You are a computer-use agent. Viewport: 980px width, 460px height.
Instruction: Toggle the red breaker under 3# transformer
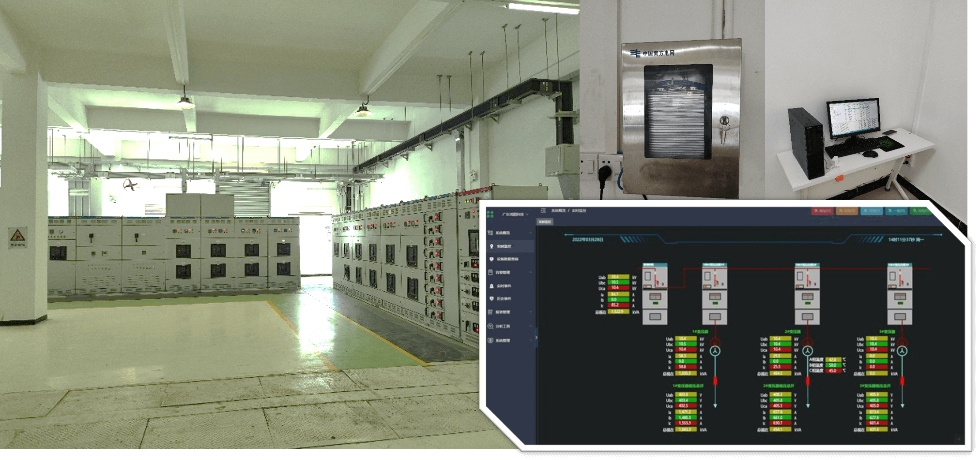902,381
